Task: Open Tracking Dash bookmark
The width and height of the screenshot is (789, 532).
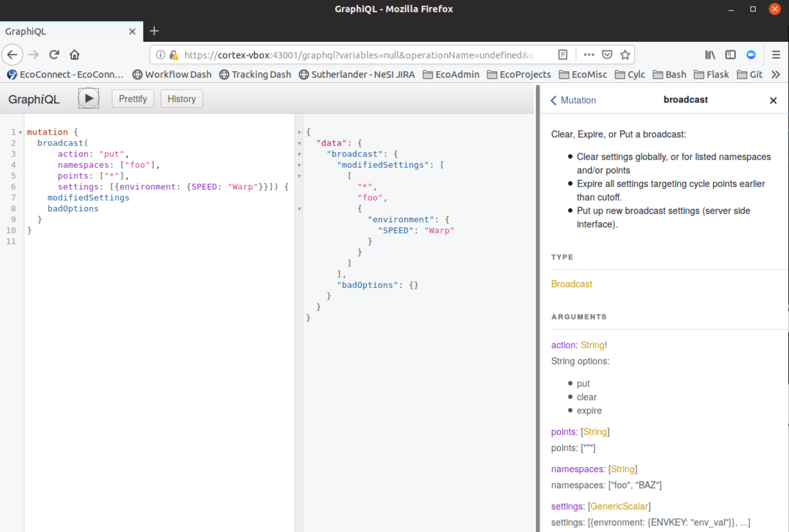Action: [x=255, y=75]
